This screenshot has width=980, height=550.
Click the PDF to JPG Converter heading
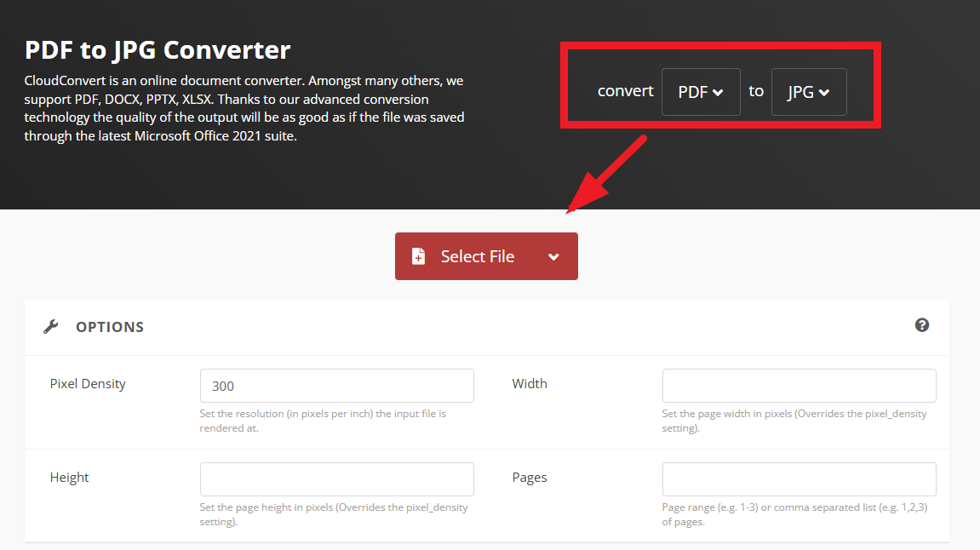[158, 50]
